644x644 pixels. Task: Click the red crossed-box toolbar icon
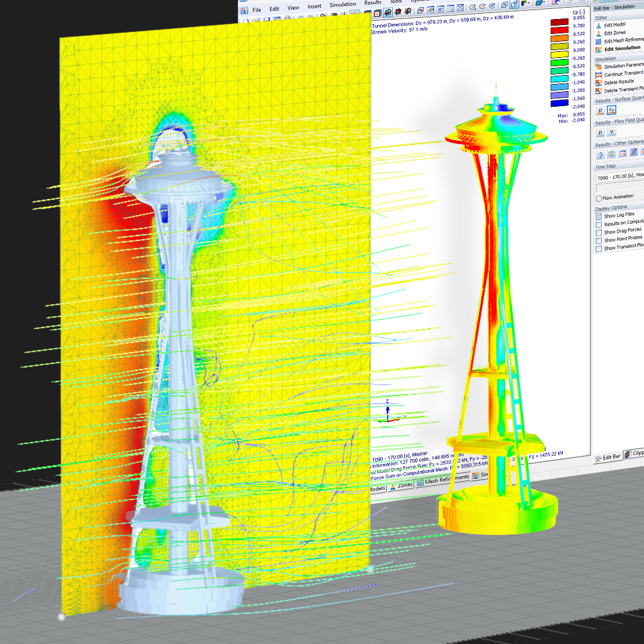[377, 13]
